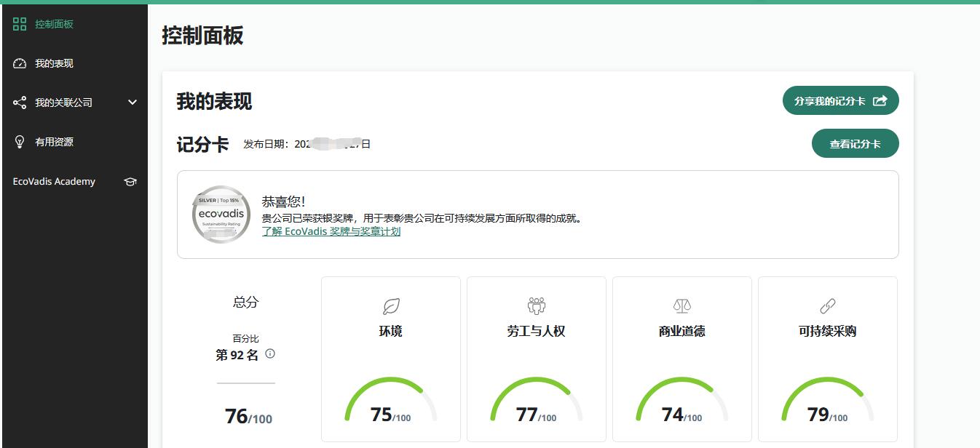The height and width of the screenshot is (448, 980).
Task: Click the 可持续采购 score gauge showing 79
Action: tap(828, 404)
